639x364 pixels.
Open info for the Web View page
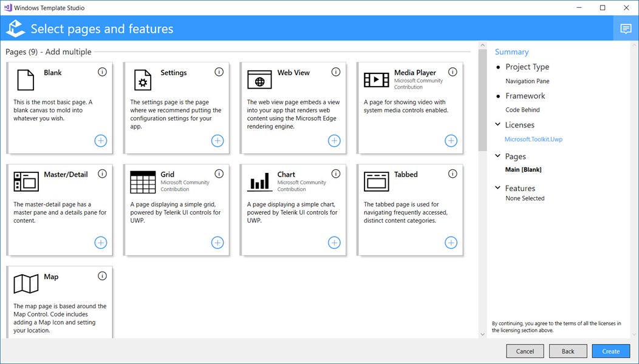(x=336, y=72)
